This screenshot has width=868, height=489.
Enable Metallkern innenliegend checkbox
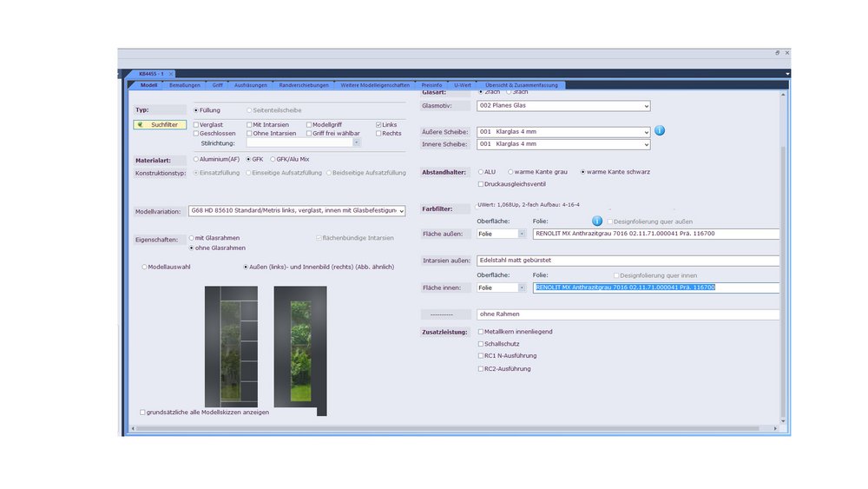[x=481, y=332]
